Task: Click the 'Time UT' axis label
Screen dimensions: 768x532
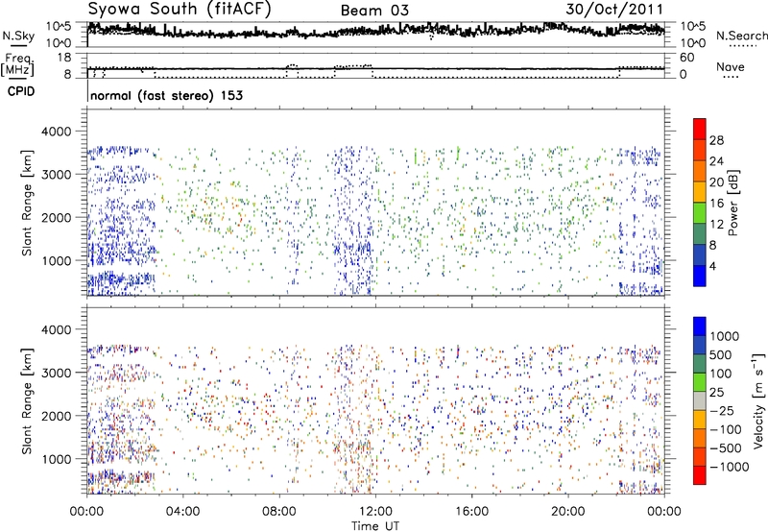Action: coord(375,526)
